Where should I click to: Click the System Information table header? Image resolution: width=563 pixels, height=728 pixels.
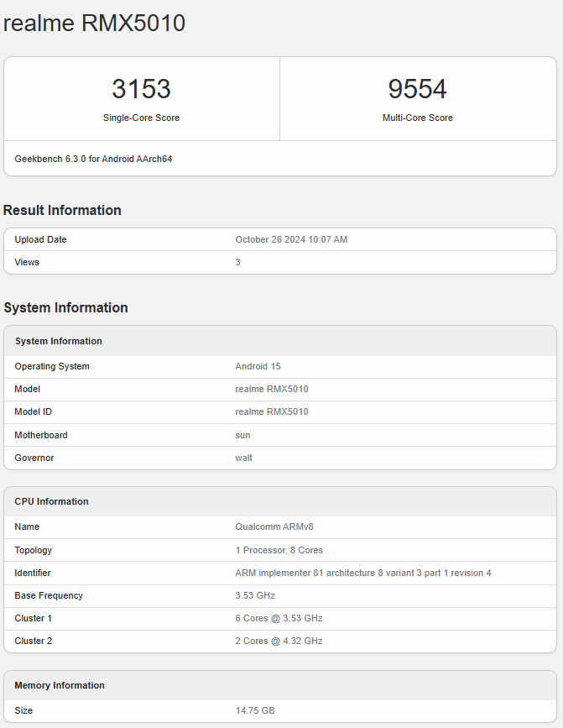[x=58, y=341]
